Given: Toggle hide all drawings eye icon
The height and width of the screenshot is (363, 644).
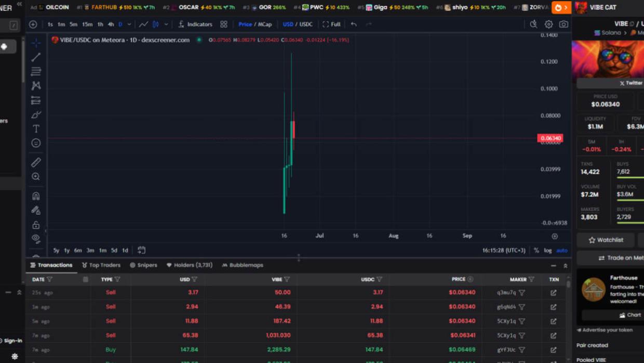Looking at the screenshot, I should click(36, 239).
